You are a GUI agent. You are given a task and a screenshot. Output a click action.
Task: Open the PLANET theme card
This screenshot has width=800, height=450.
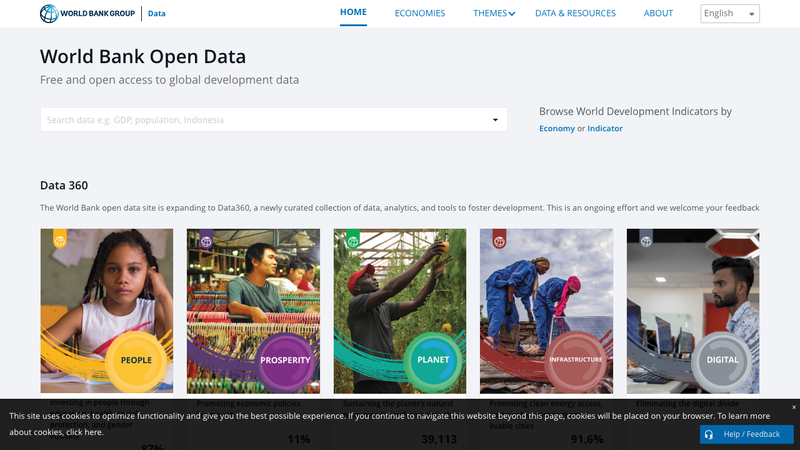click(x=399, y=311)
